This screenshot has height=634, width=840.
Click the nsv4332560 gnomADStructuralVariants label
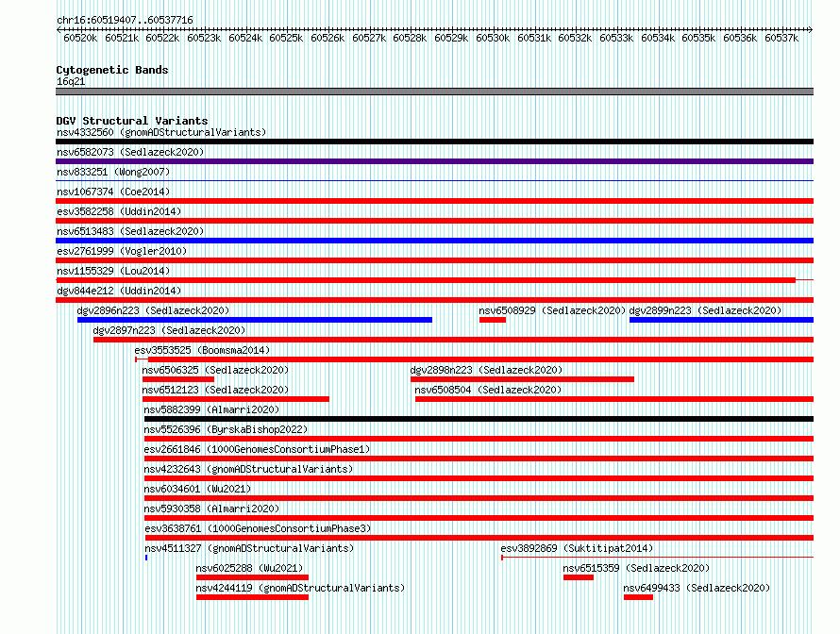pos(161,132)
